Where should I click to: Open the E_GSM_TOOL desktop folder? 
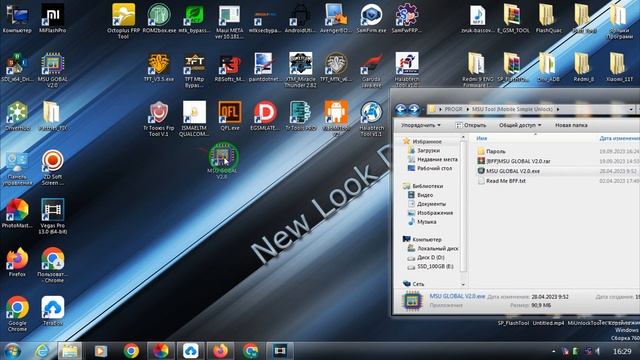coord(513,18)
